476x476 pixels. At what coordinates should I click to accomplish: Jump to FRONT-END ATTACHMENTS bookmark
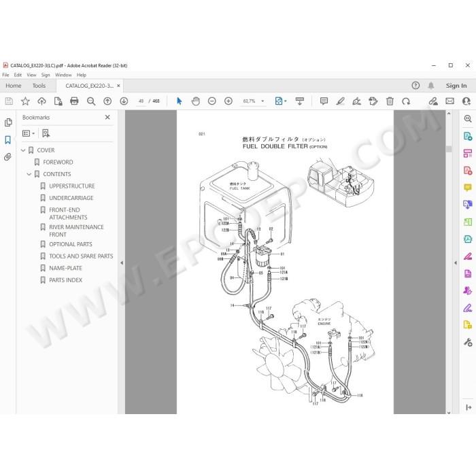(68, 214)
